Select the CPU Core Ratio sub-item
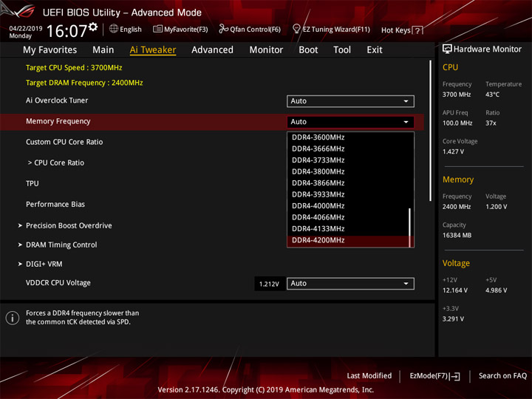The height and width of the screenshot is (399, 532). pos(56,163)
